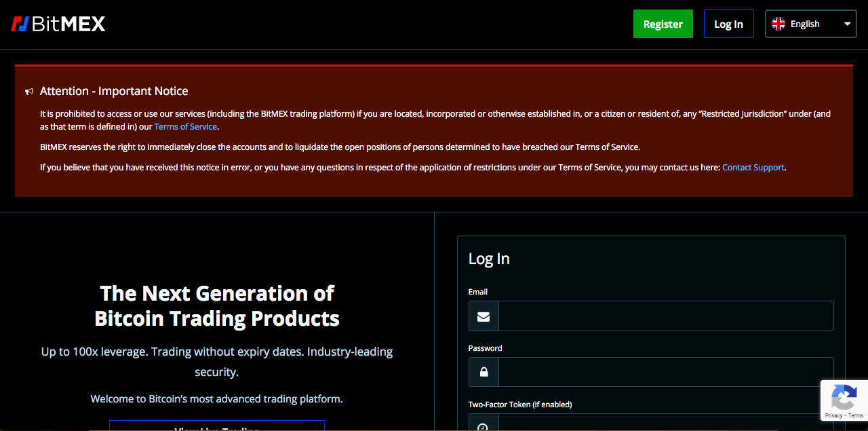Click the UK flag language icon

pyautogui.click(x=778, y=24)
